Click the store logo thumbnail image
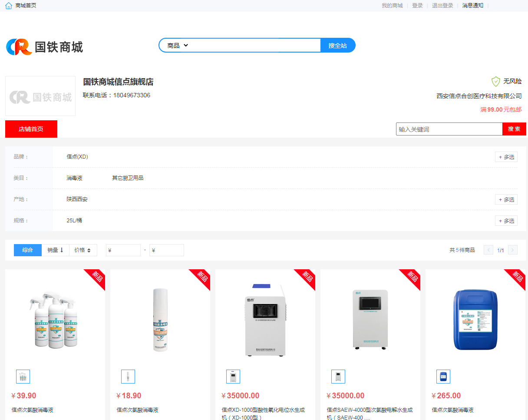The width and height of the screenshot is (528, 420). 40,96
